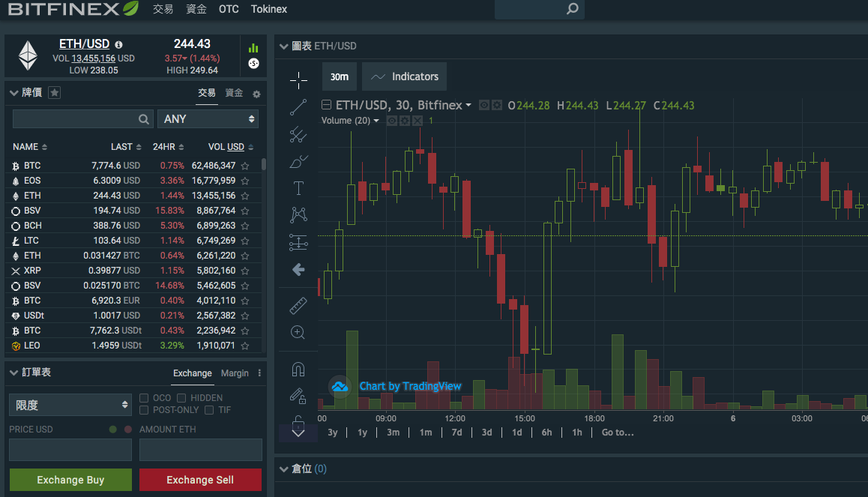Image resolution: width=868 pixels, height=497 pixels.
Task: Collapse the chart legend minus box
Action: point(327,105)
